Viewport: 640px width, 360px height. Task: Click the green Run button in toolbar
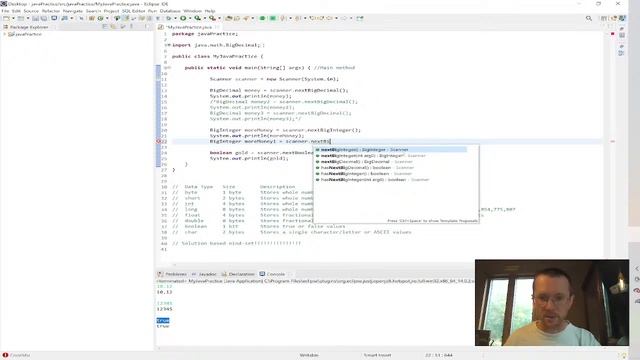[x=183, y=18]
